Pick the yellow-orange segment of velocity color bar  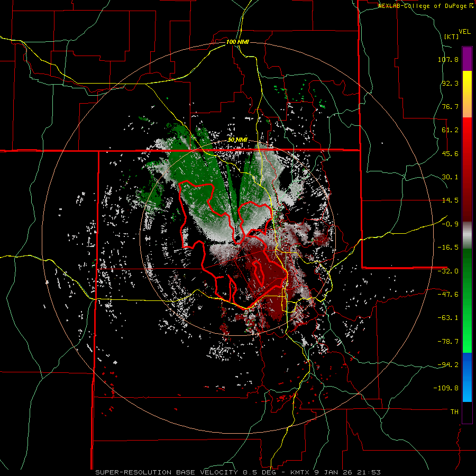(467, 94)
